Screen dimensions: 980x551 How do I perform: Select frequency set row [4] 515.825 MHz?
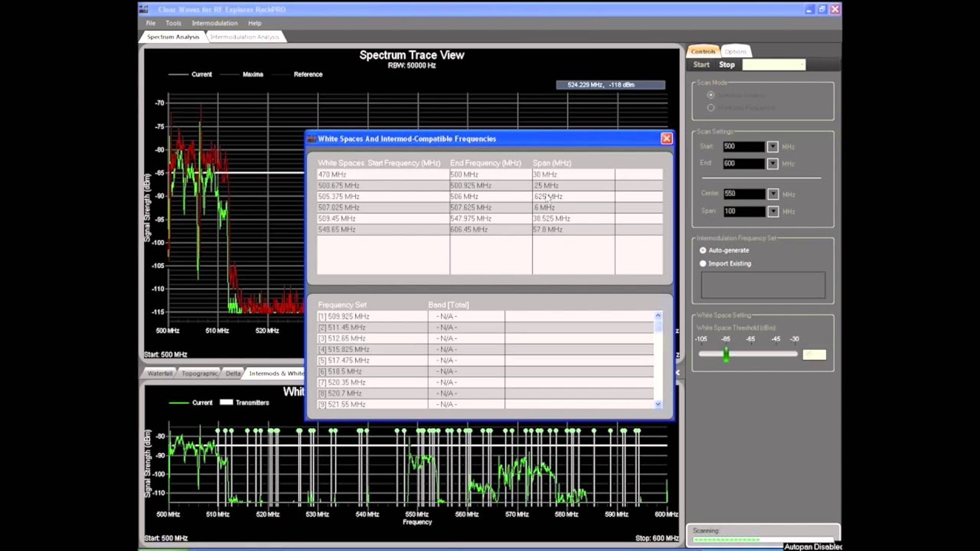tap(485, 349)
